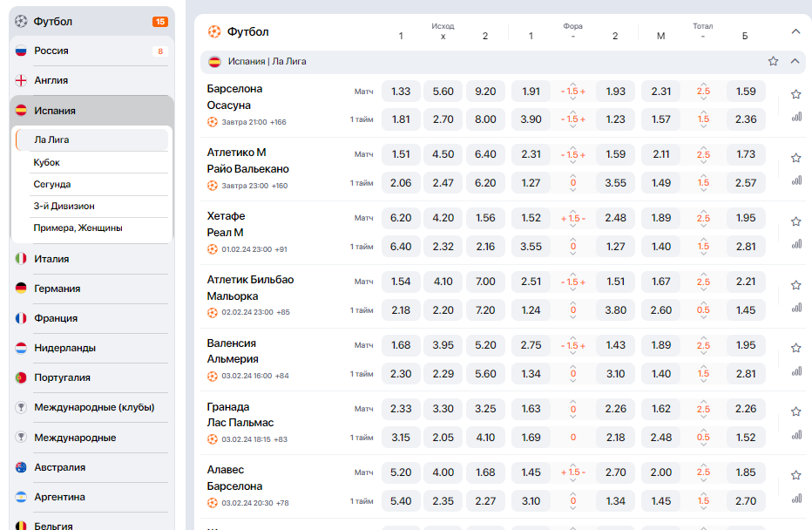The height and width of the screenshot is (530, 812).
Task: Favorite the Хетафе – Реал М match star
Action: tap(796, 221)
